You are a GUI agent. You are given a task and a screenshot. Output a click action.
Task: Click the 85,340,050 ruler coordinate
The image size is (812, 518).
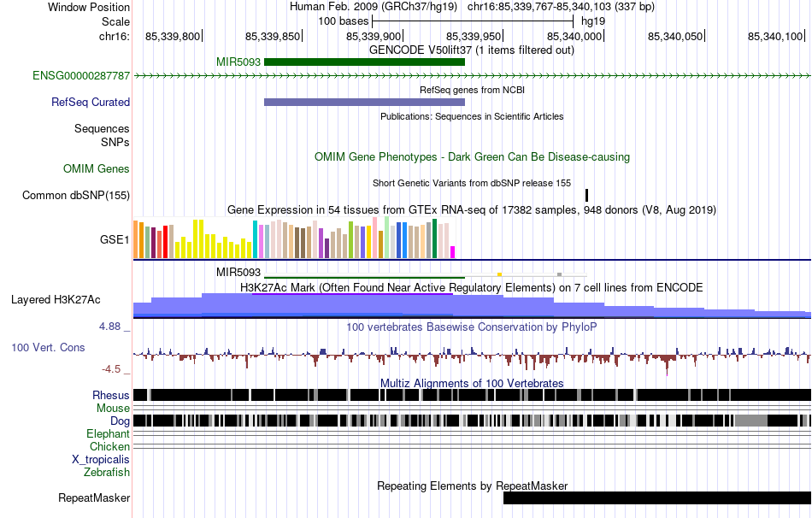[675, 36]
